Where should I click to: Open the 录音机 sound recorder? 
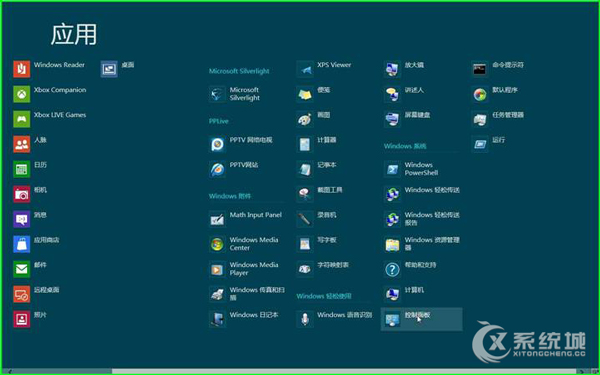pyautogui.click(x=316, y=219)
